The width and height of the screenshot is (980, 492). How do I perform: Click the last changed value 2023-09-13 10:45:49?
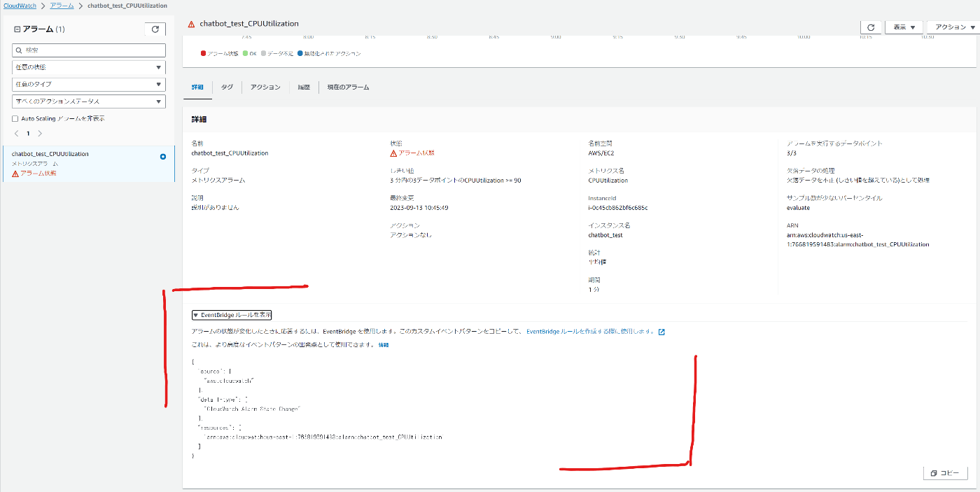tap(419, 208)
